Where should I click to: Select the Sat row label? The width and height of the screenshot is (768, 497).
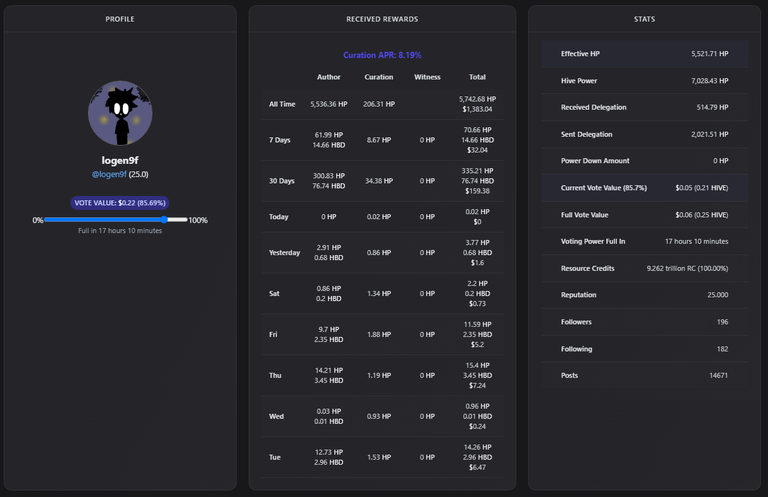pos(274,293)
